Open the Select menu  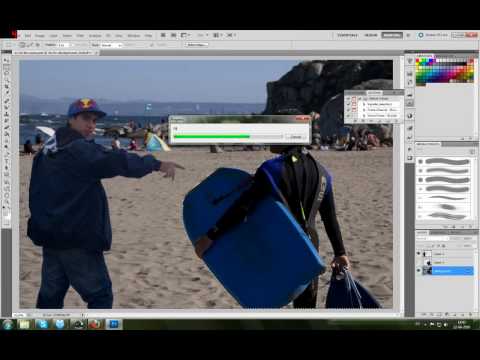tap(67, 35)
